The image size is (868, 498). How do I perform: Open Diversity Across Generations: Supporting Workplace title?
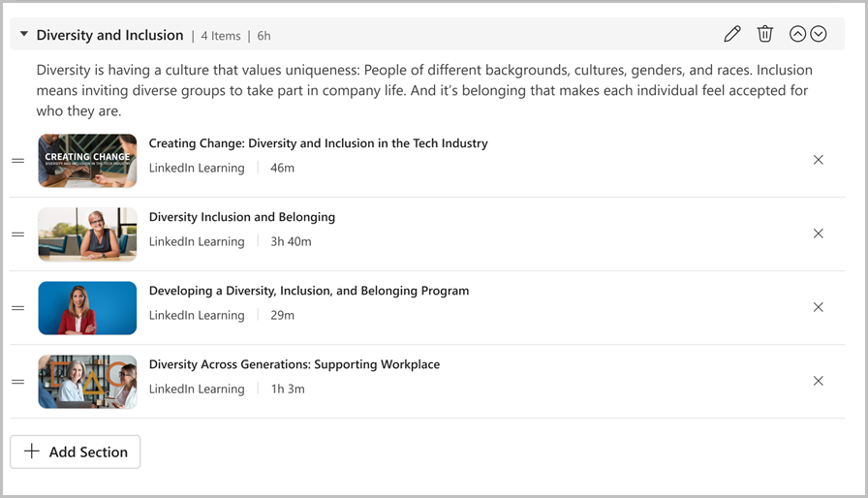click(294, 364)
